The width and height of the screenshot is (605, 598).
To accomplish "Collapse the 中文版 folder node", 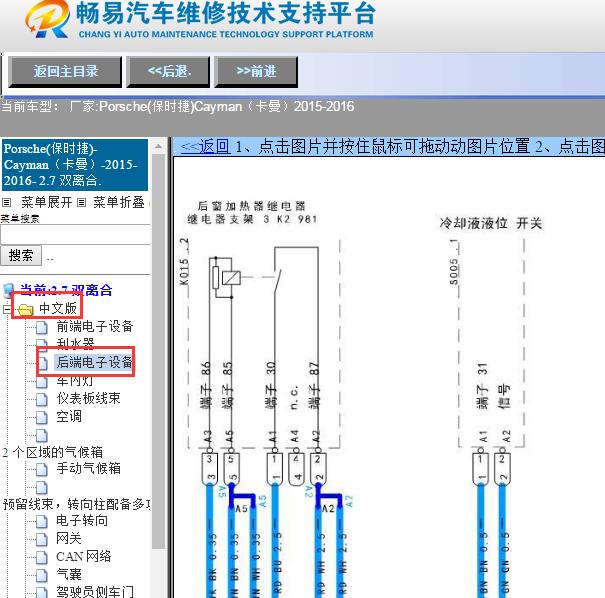I will [x=7, y=309].
